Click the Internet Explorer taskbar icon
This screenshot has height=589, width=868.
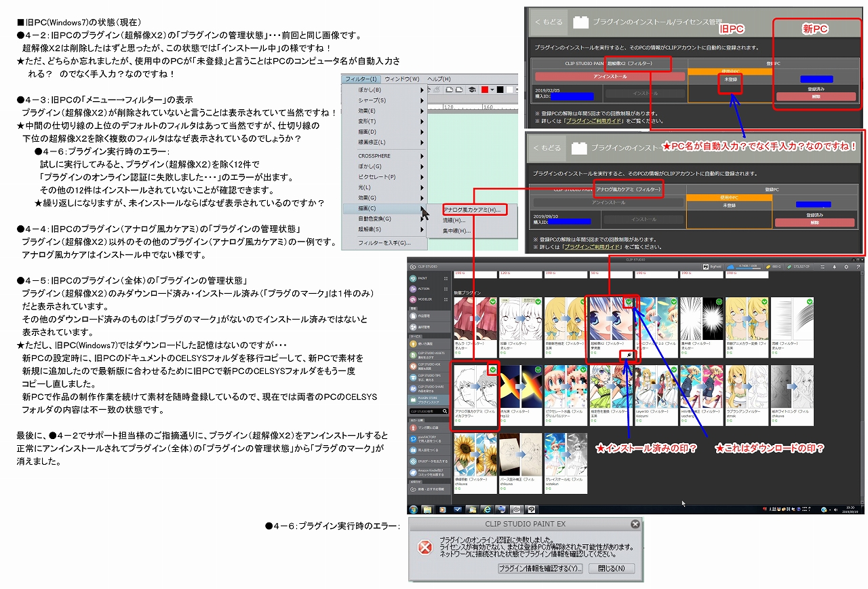tap(486, 509)
